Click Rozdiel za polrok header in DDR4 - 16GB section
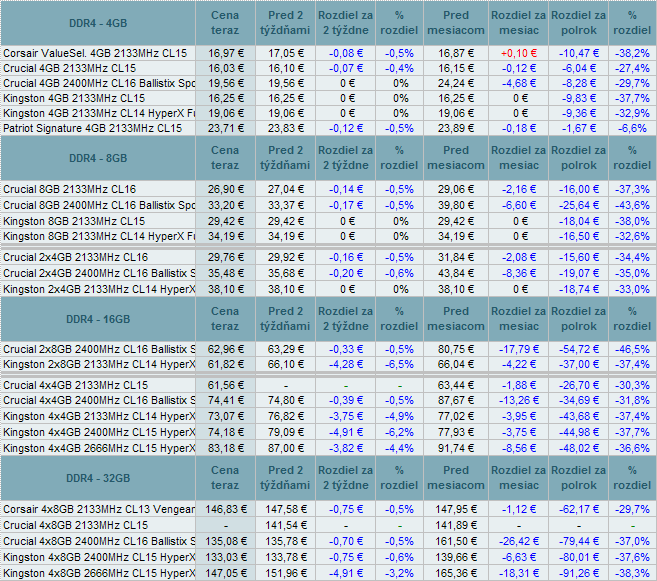This screenshot has height=581, width=657. tap(579, 319)
